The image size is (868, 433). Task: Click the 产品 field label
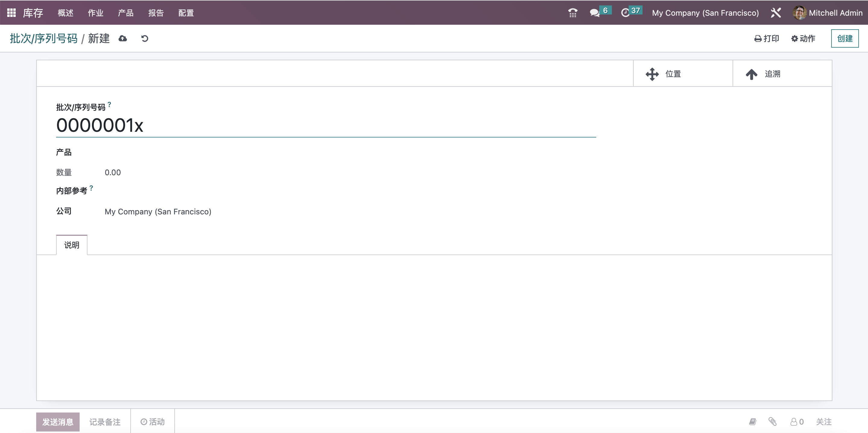click(x=64, y=152)
